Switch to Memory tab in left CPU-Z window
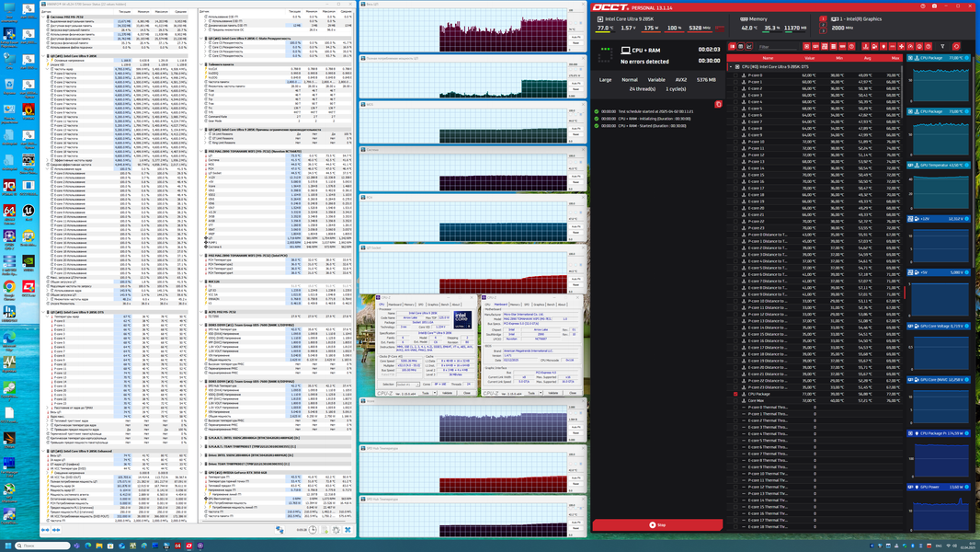Image resolution: width=980 pixels, height=552 pixels. (x=409, y=305)
